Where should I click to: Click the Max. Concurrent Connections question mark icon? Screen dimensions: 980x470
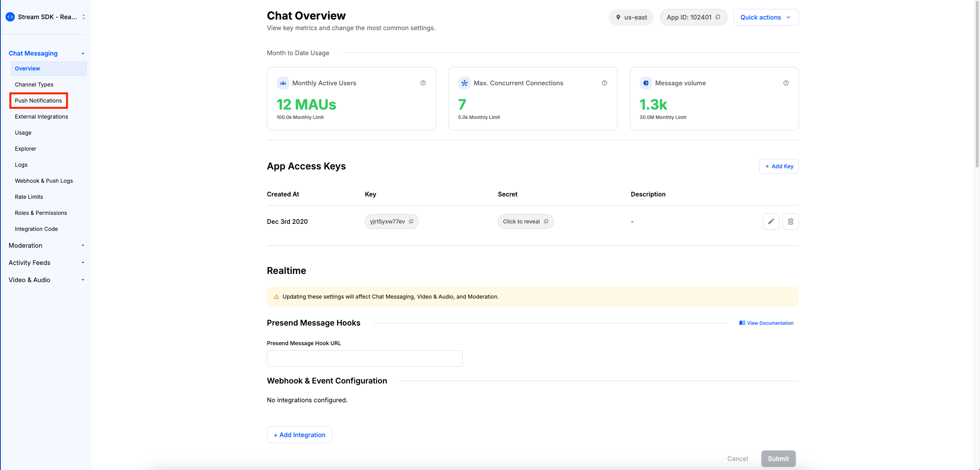click(605, 83)
